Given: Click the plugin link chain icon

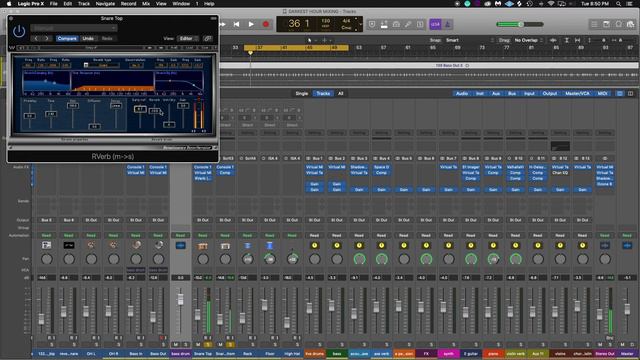Looking at the screenshot, I should pyautogui.click(x=208, y=38).
